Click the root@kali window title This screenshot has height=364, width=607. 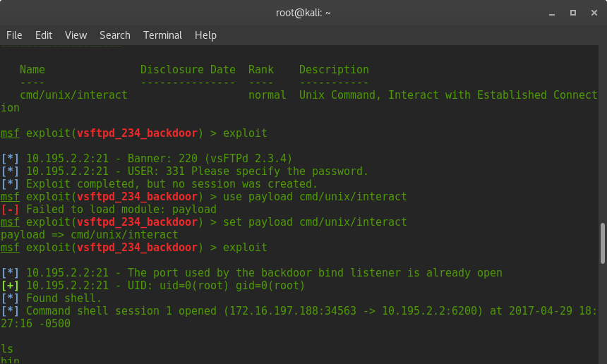click(303, 13)
